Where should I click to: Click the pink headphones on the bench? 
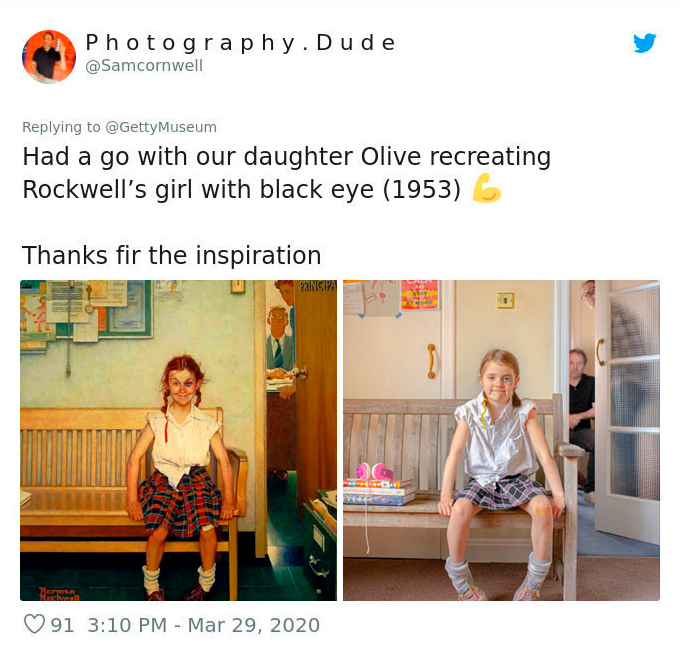pos(370,472)
